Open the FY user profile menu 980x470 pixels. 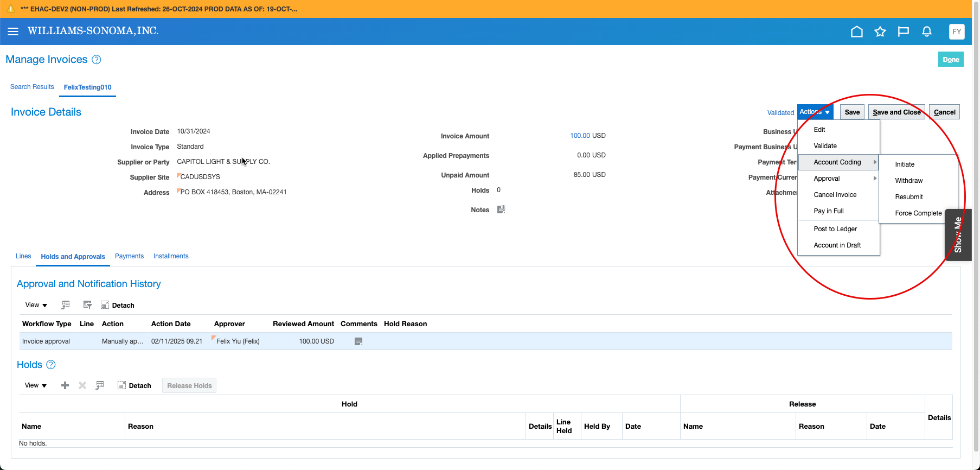click(x=957, y=31)
